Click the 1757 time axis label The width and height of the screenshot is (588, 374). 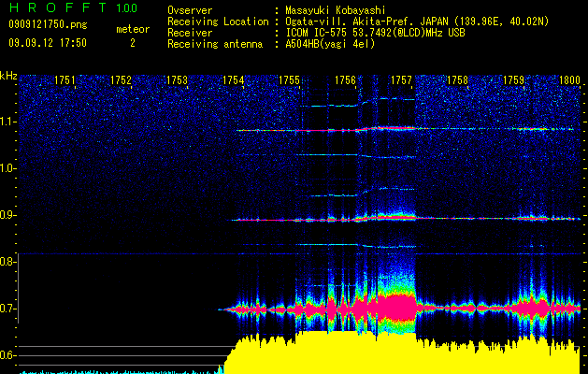pos(401,80)
